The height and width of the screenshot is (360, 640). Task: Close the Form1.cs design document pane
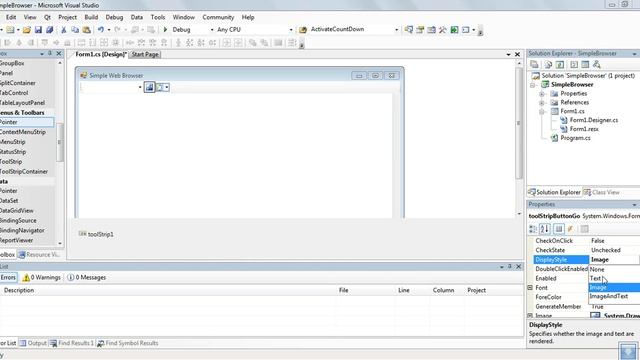click(x=518, y=54)
